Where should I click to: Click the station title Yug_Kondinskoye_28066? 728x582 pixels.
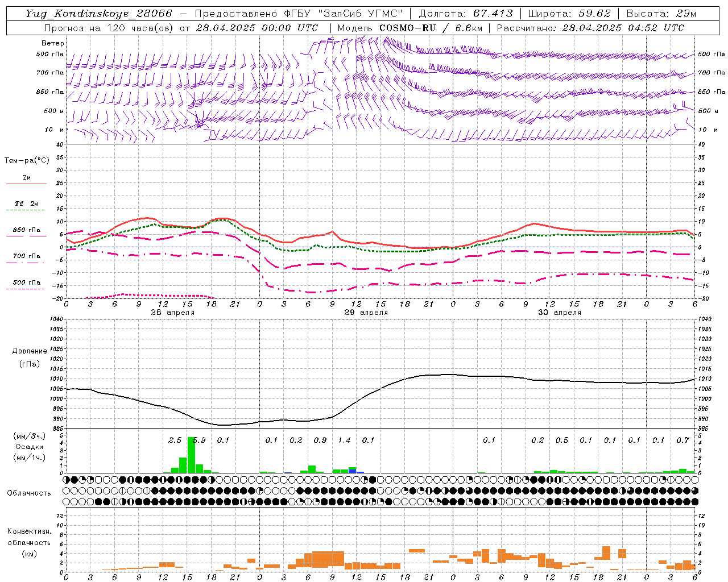pyautogui.click(x=98, y=14)
